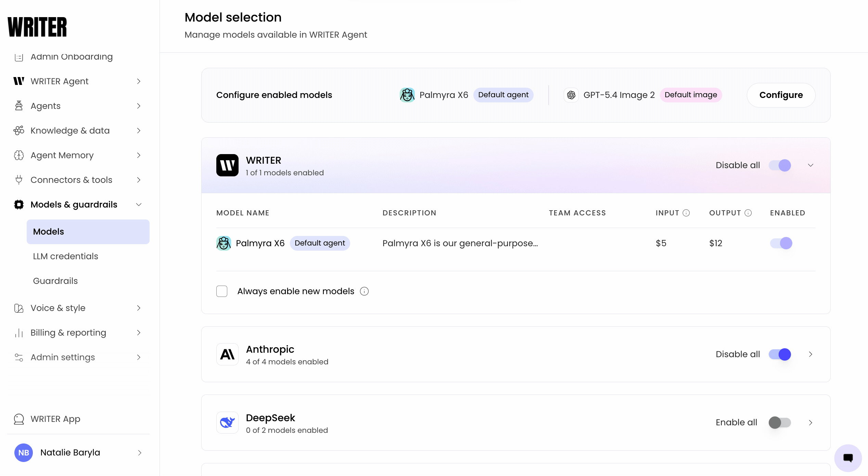Click the Agents robot icon
Image resolution: width=868 pixels, height=476 pixels.
[19, 106]
